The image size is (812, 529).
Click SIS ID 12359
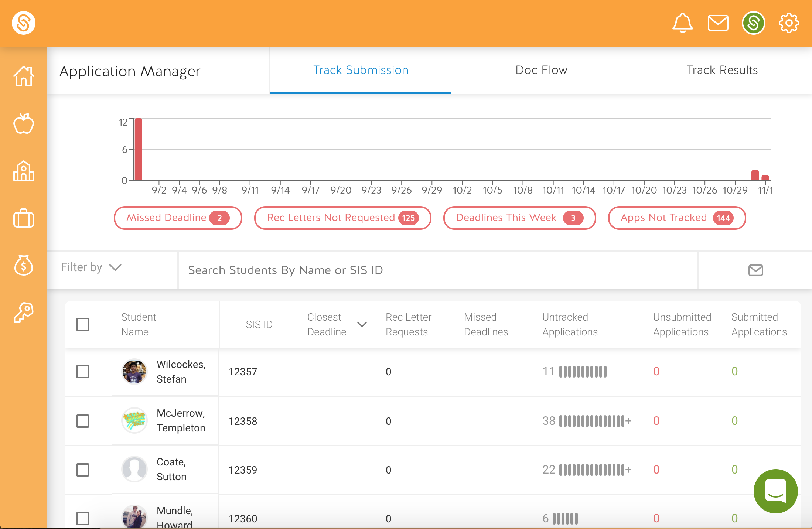(243, 470)
